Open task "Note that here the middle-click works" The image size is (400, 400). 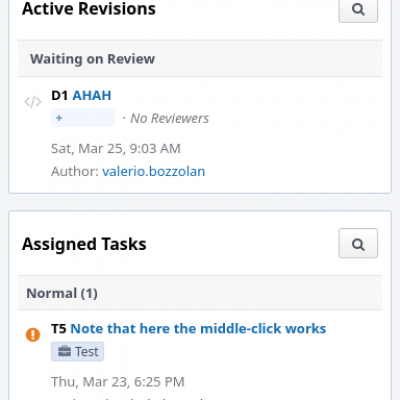[198, 329]
